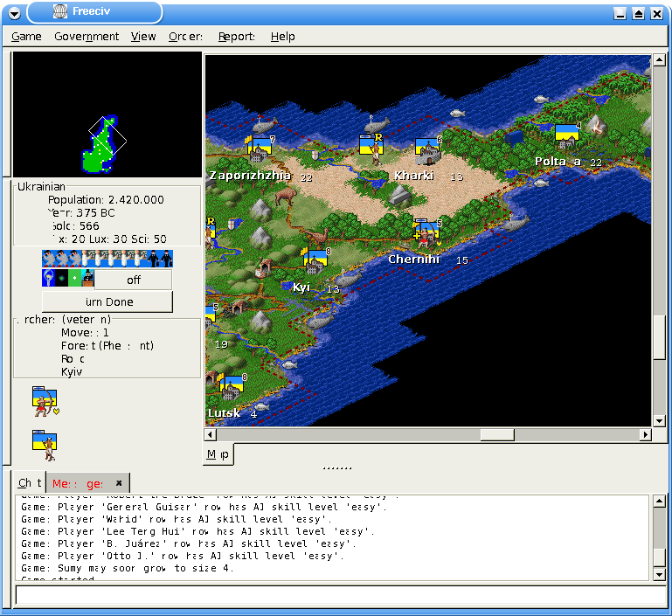Open the Reports menu

click(237, 37)
